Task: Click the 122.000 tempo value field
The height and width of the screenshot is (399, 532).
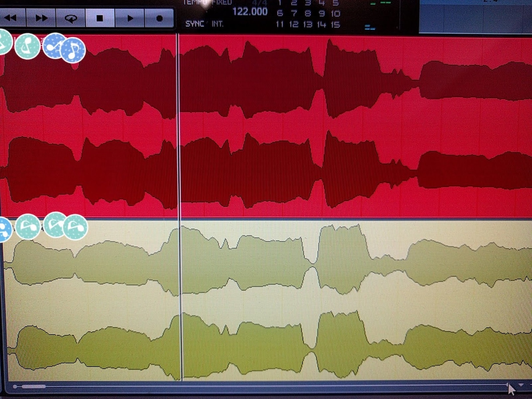Action: coord(249,12)
